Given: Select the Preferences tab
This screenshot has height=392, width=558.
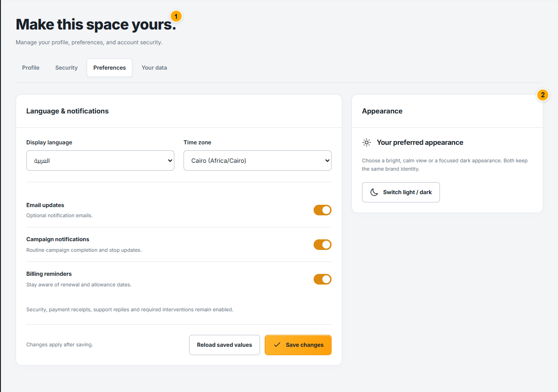Looking at the screenshot, I should (110, 68).
